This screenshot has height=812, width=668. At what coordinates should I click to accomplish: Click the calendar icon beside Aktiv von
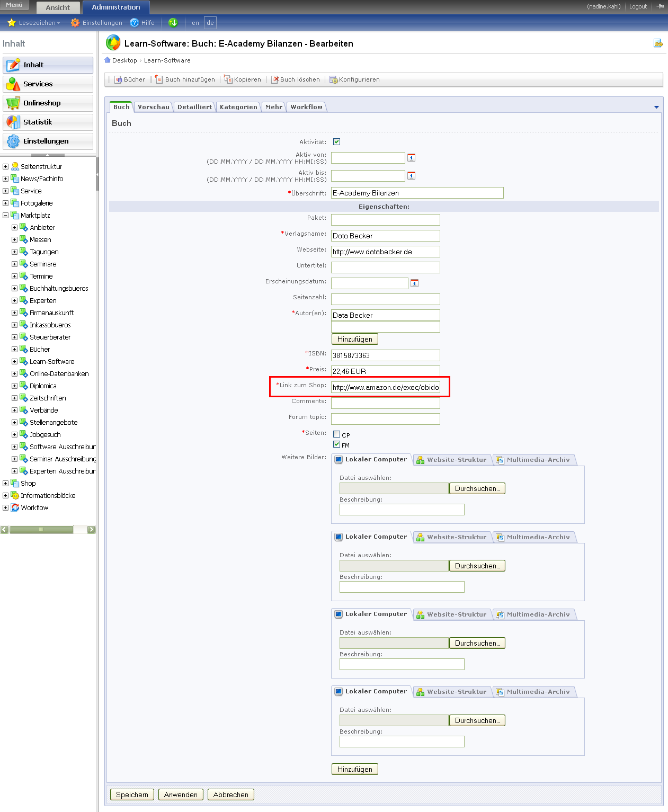(x=411, y=158)
